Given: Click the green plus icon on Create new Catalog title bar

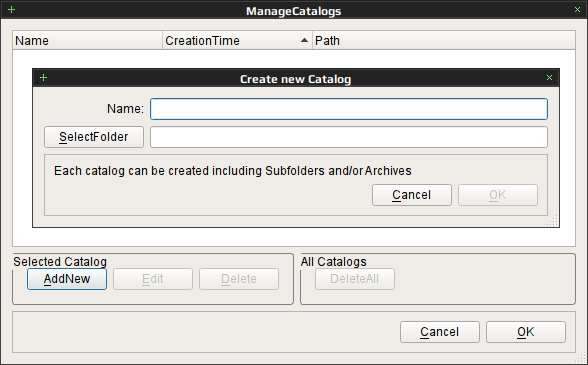Looking at the screenshot, I should click(44, 78).
